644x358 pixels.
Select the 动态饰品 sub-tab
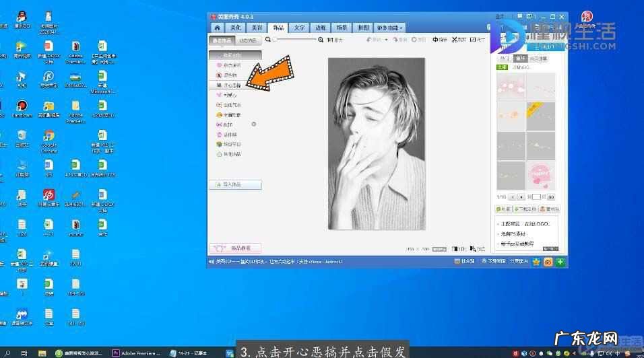click(x=248, y=40)
